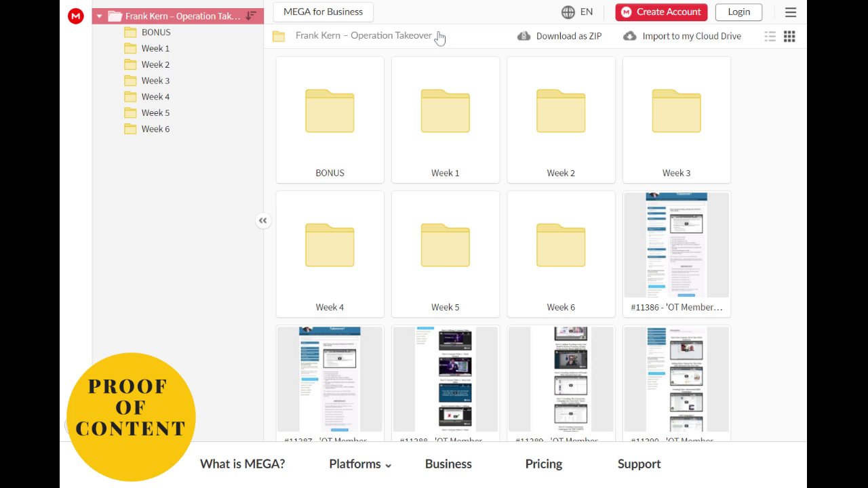The width and height of the screenshot is (868, 488).
Task: Open the BONUS folder tile
Action: (x=330, y=120)
